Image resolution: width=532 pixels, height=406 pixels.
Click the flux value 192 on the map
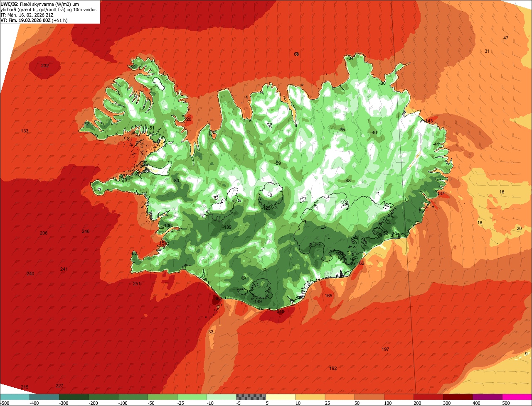[x=333, y=369]
